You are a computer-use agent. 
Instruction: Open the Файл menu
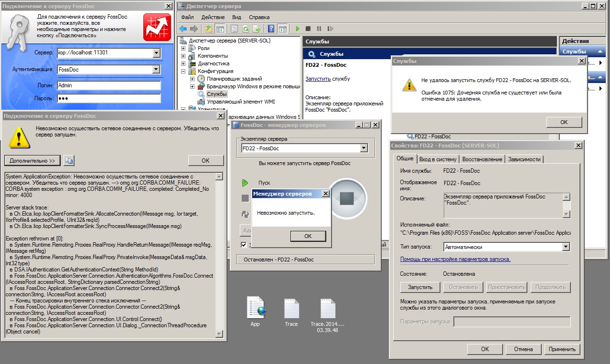(187, 17)
